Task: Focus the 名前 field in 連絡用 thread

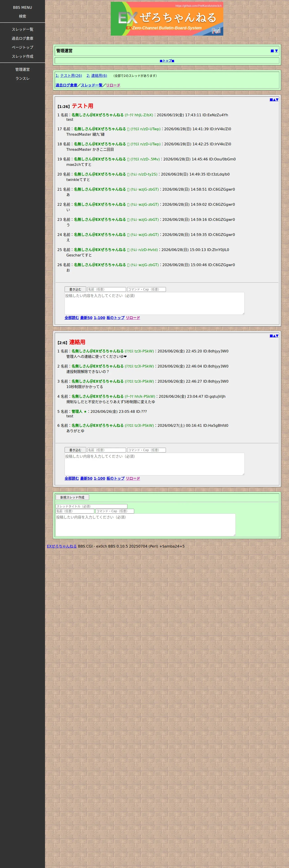Action: click(x=107, y=450)
